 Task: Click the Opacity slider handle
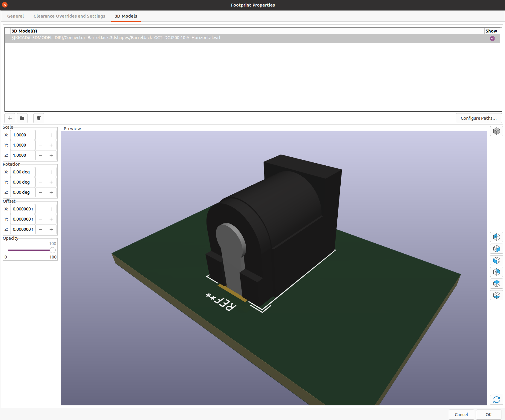(x=53, y=250)
